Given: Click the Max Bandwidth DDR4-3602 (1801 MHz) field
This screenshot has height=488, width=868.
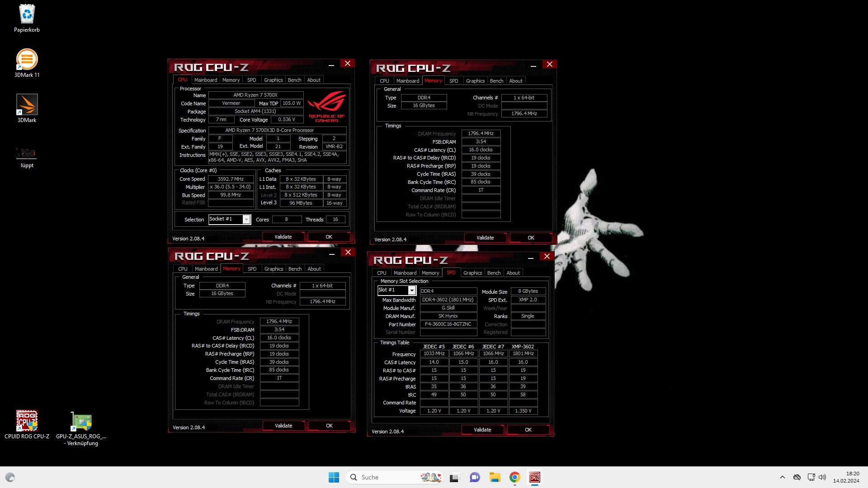Looking at the screenshot, I should coord(448,300).
